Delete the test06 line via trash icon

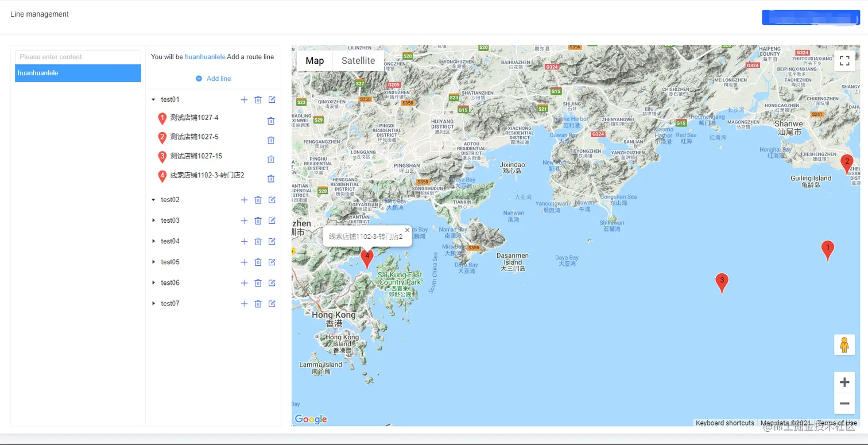tap(258, 283)
